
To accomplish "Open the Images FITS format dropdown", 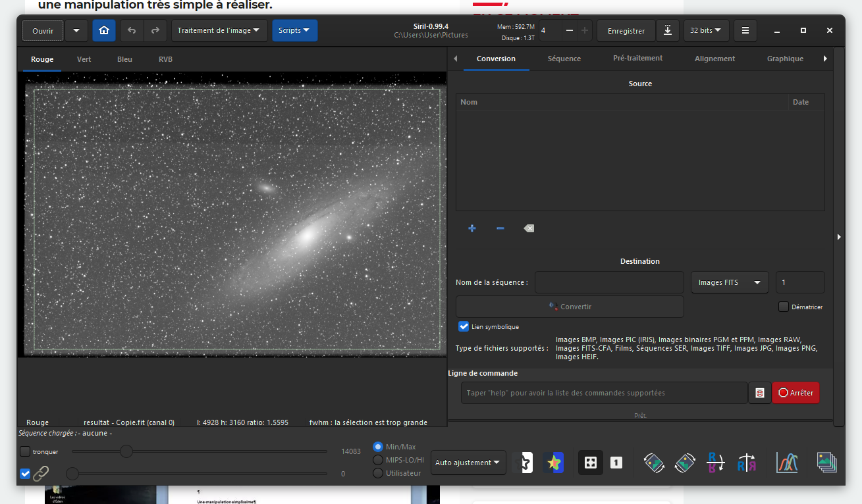I will coord(730,282).
